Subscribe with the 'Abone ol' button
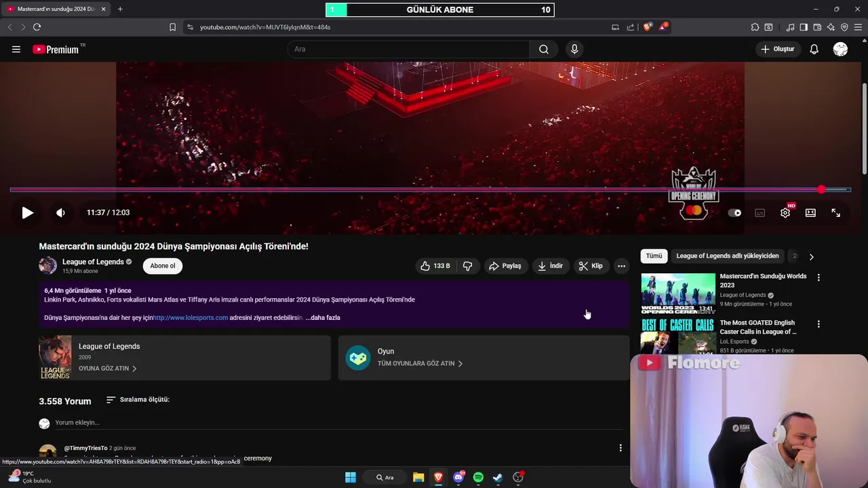868x488 pixels. click(x=163, y=266)
